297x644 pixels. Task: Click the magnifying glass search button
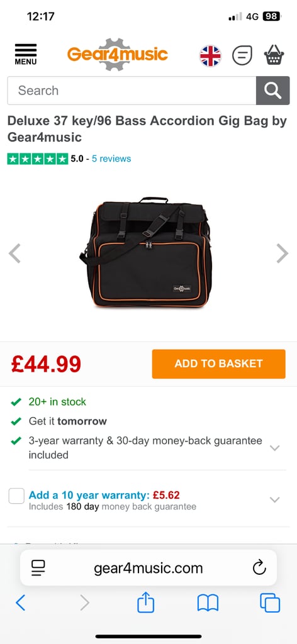coord(272,91)
